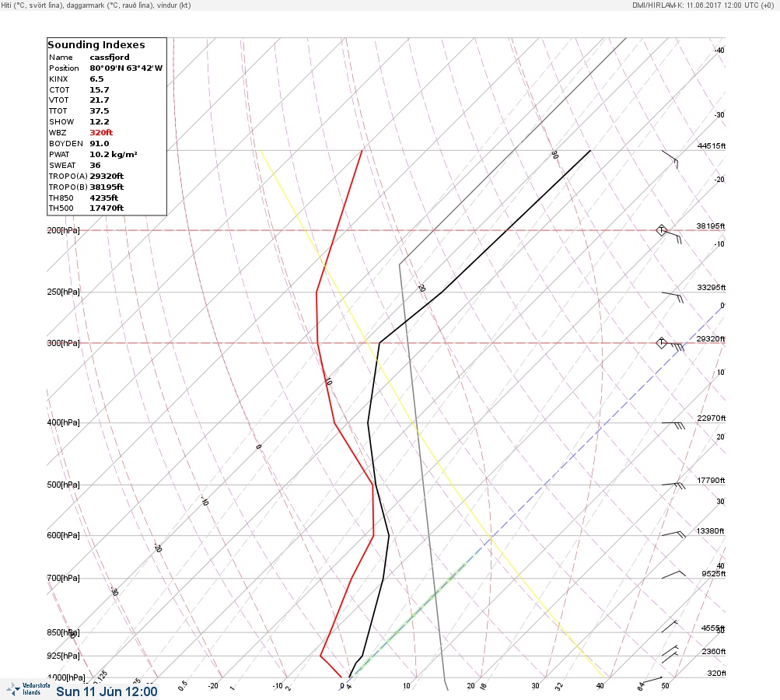Select the BOYDEN value 91.0
The width and height of the screenshot is (780, 700).
(x=99, y=144)
